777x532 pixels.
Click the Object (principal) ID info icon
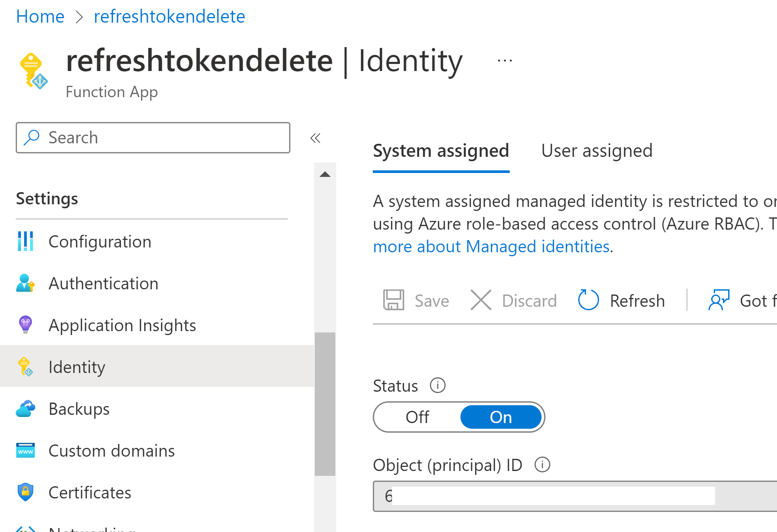coord(542,464)
